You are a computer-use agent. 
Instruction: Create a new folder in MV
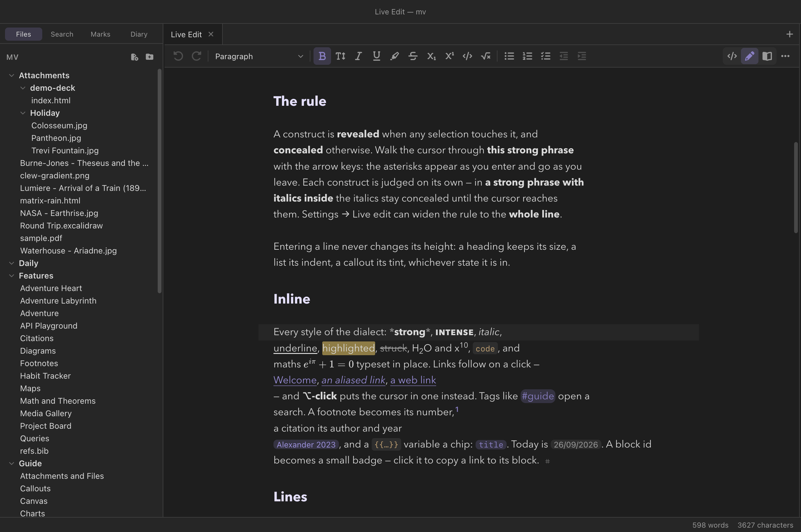pyautogui.click(x=150, y=57)
